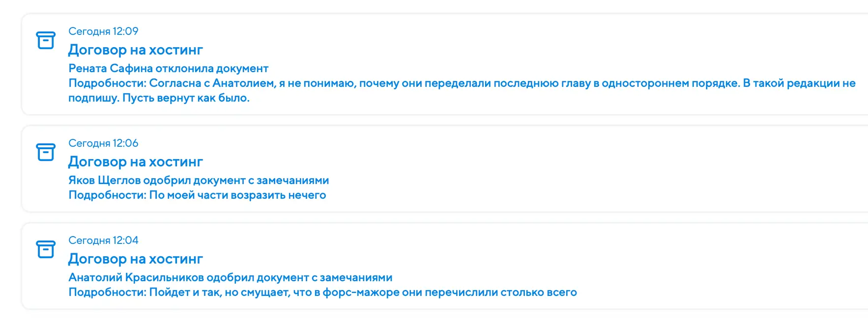
Task: Click the 'Сегодня 12:09' timestamp
Action: pyautogui.click(x=103, y=31)
